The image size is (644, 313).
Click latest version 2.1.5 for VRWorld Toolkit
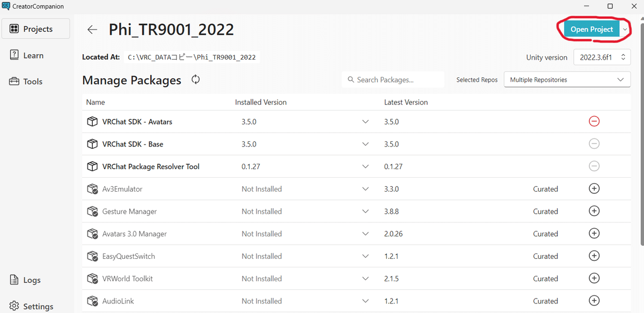(391, 279)
